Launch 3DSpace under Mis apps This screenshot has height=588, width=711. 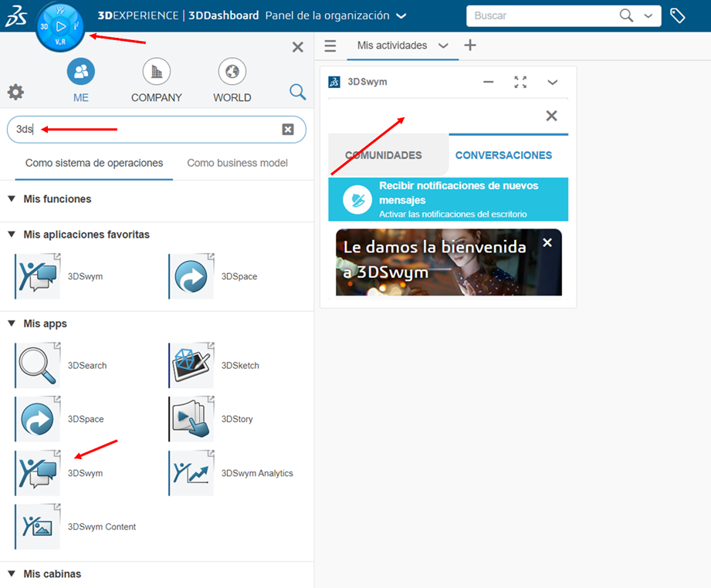(38, 419)
